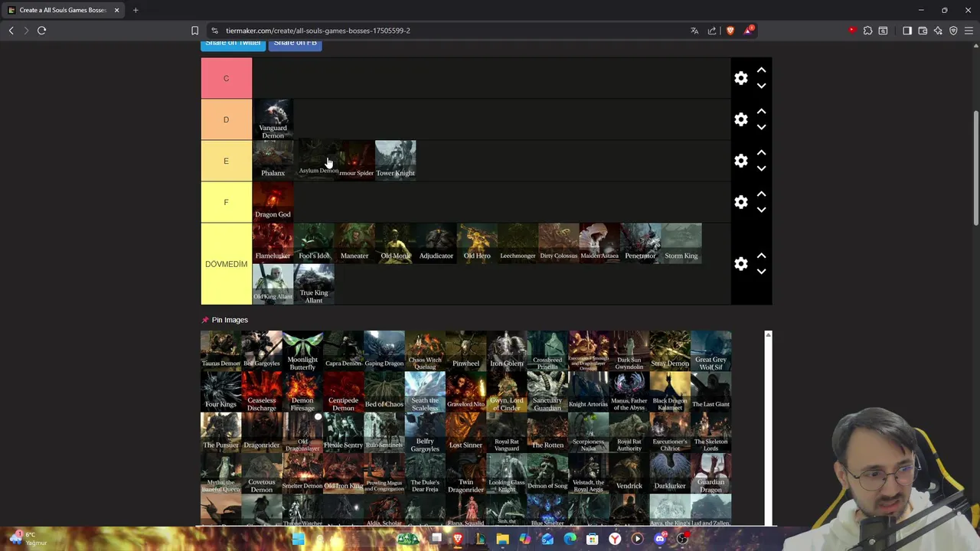Click the browser address bar URL
Viewport: 980px width, 551px height.
coord(318,31)
